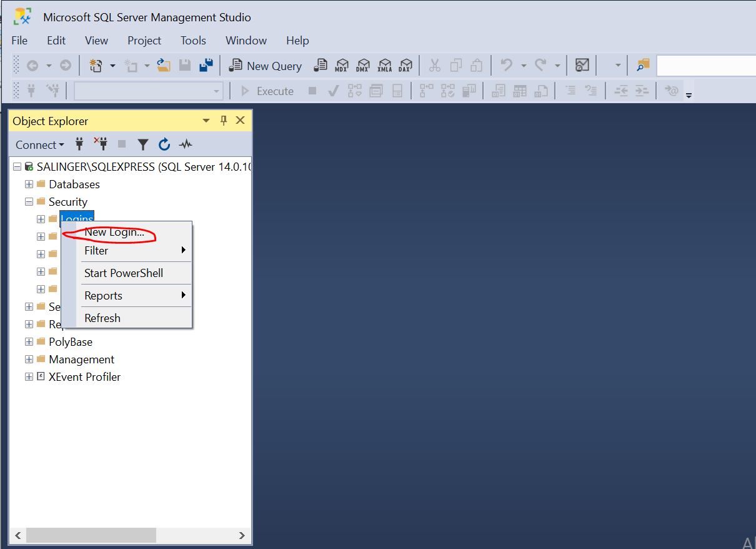
Task: Toggle auto-hide pin on Object Explorer
Action: [x=224, y=121]
